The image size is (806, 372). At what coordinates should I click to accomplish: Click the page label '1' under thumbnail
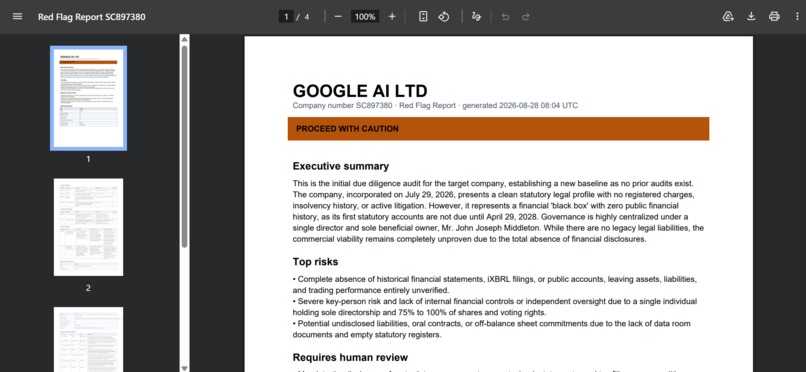[x=88, y=159]
